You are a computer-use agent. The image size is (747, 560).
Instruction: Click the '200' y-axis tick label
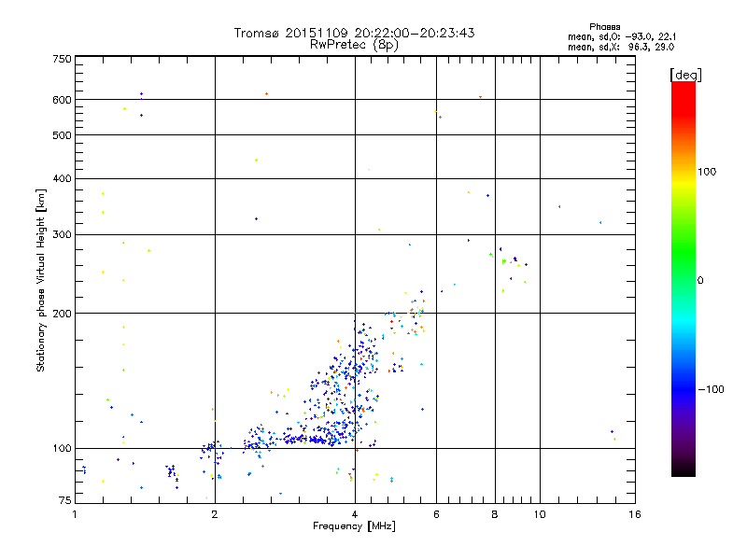62,314
